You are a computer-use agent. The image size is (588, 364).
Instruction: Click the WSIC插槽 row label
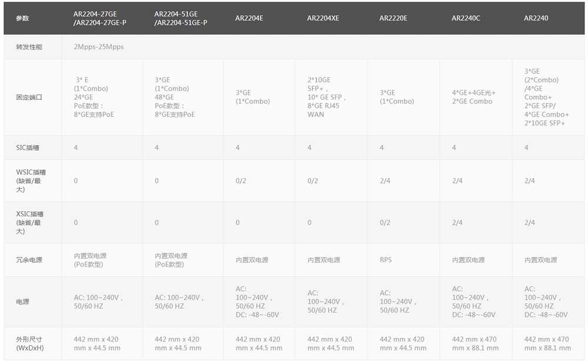(x=31, y=181)
